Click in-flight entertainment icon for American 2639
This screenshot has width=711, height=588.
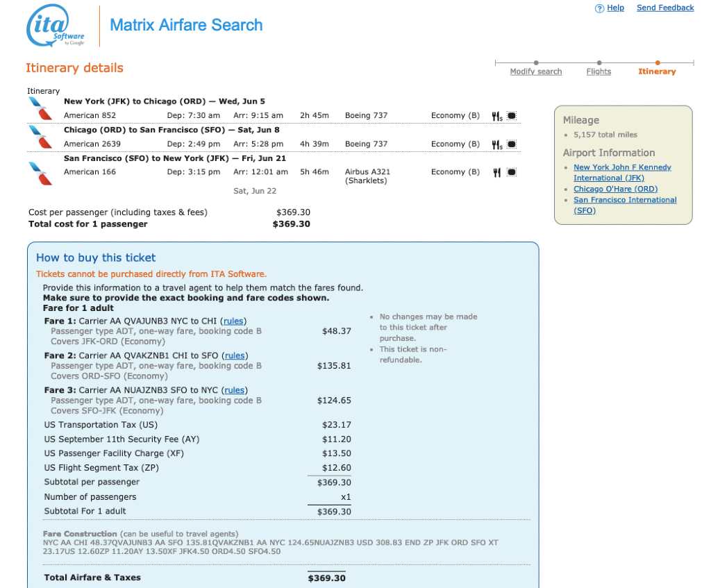click(x=512, y=144)
